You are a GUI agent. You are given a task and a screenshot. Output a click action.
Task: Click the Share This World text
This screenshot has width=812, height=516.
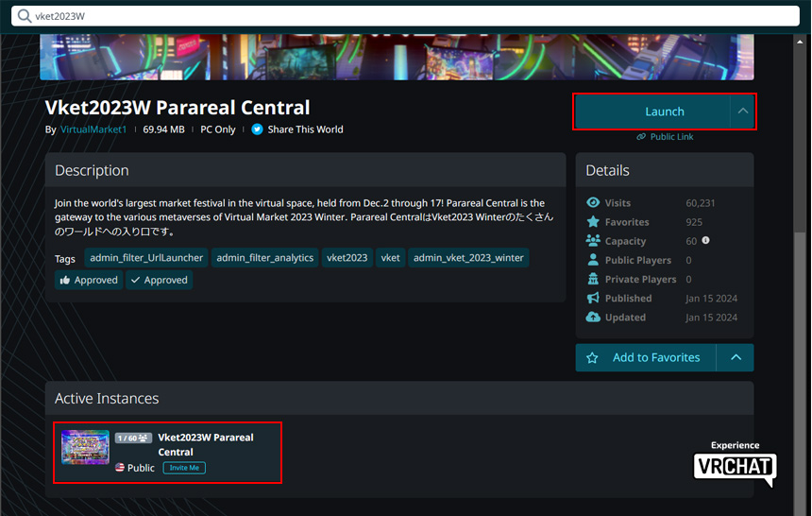pos(305,129)
